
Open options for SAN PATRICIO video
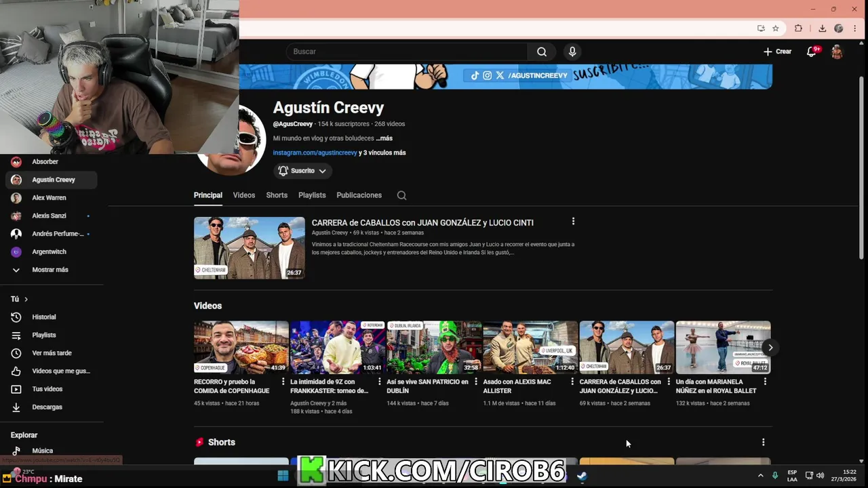pyautogui.click(x=476, y=382)
